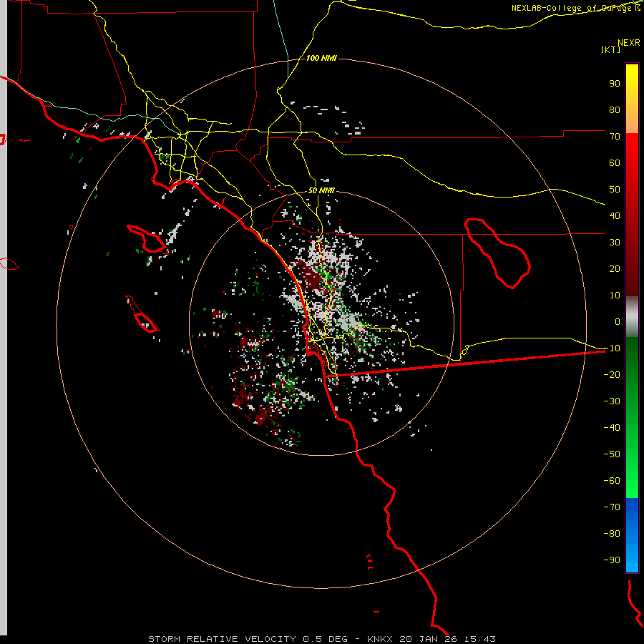Select the -40 value on velocity scale

click(612, 428)
